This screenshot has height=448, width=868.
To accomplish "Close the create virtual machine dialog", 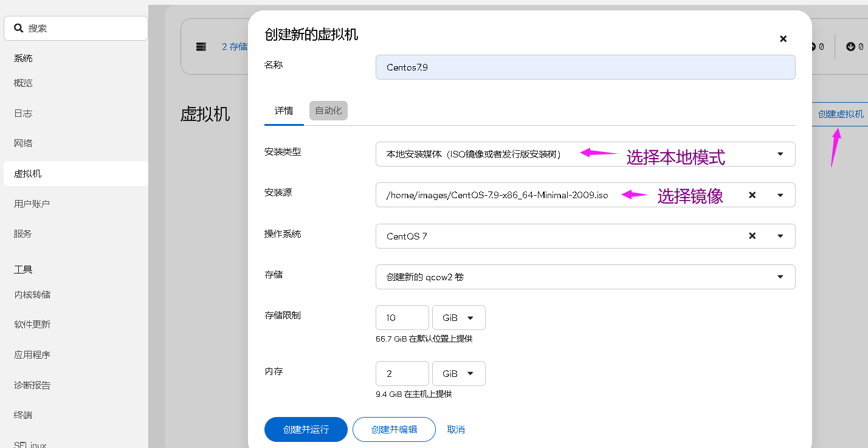I will pyautogui.click(x=783, y=39).
